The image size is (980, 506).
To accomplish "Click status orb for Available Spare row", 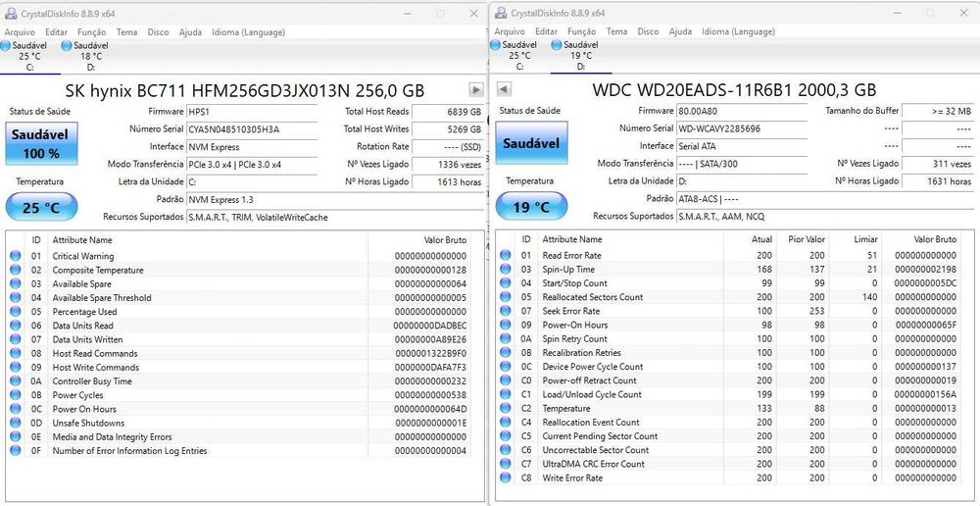I will (x=16, y=284).
